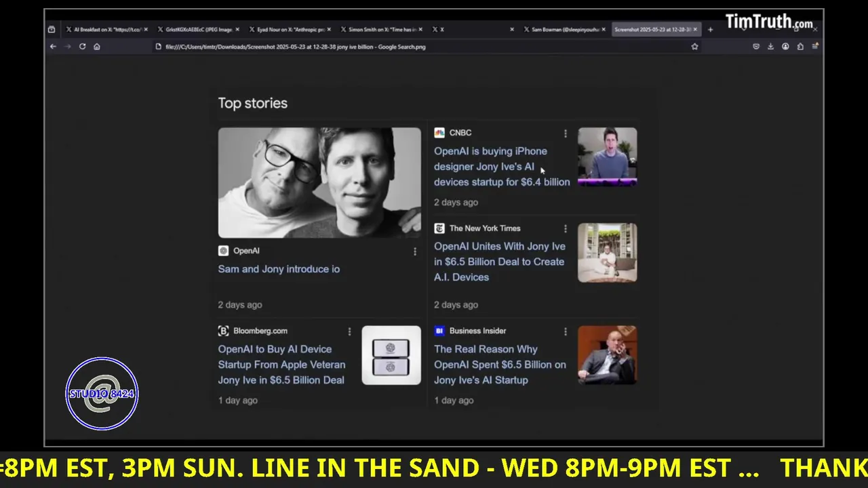Open 'Sam and Jony introduce io' link

coord(279,269)
